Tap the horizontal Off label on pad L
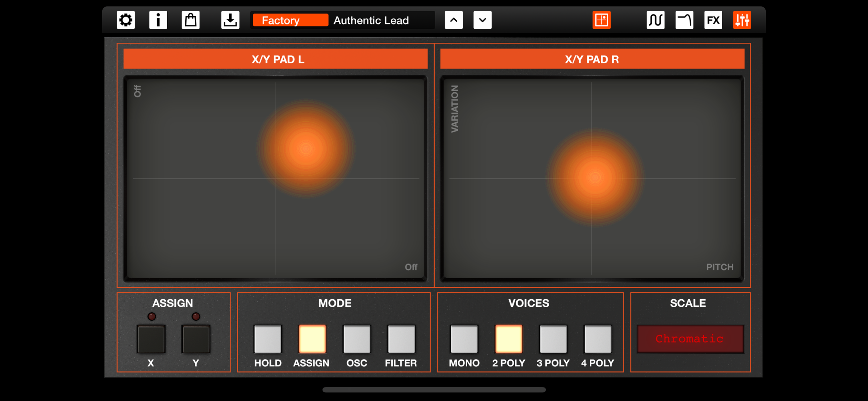Viewport: 868px width, 401px height. pos(411,267)
